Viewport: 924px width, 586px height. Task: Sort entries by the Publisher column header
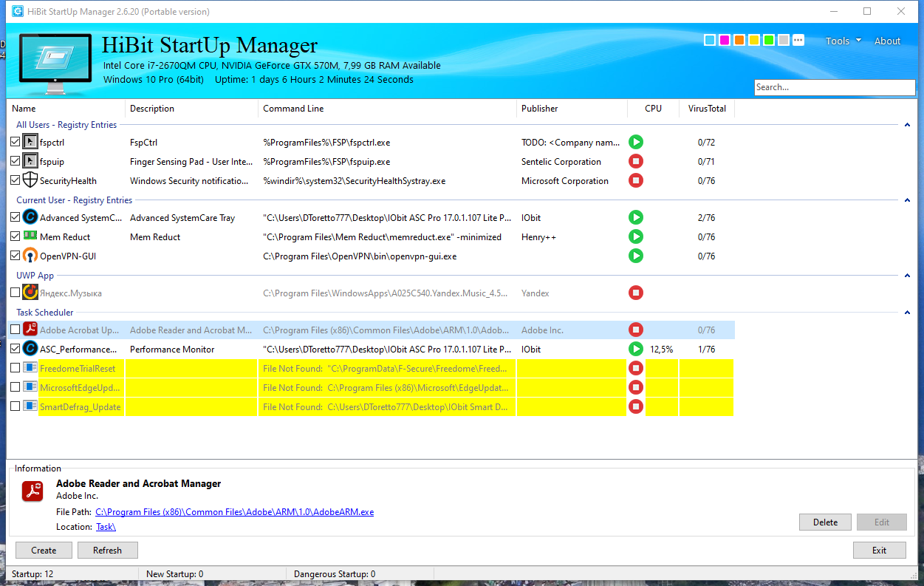pyautogui.click(x=539, y=109)
